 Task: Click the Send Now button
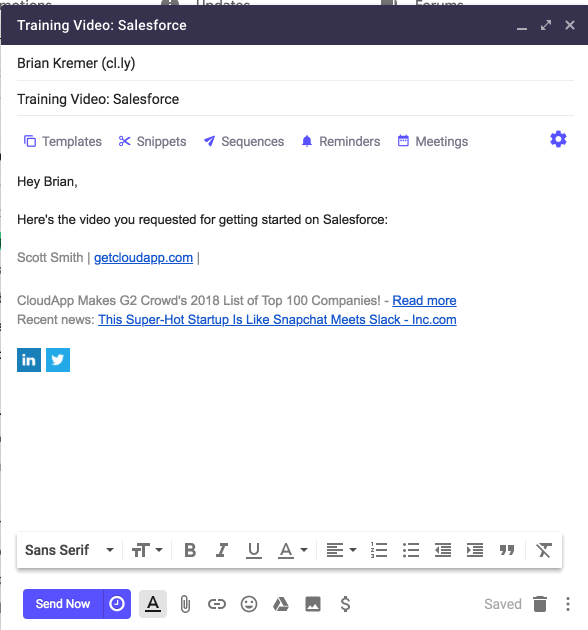pos(63,604)
